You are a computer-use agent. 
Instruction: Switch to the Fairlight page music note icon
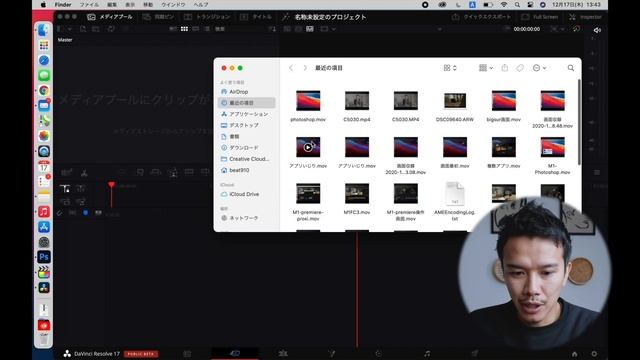(x=427, y=353)
